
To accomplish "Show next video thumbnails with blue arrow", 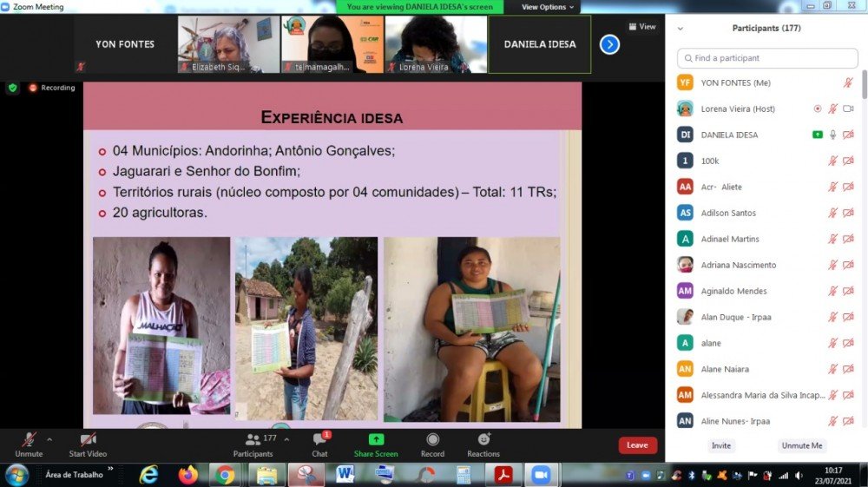I will coord(609,44).
